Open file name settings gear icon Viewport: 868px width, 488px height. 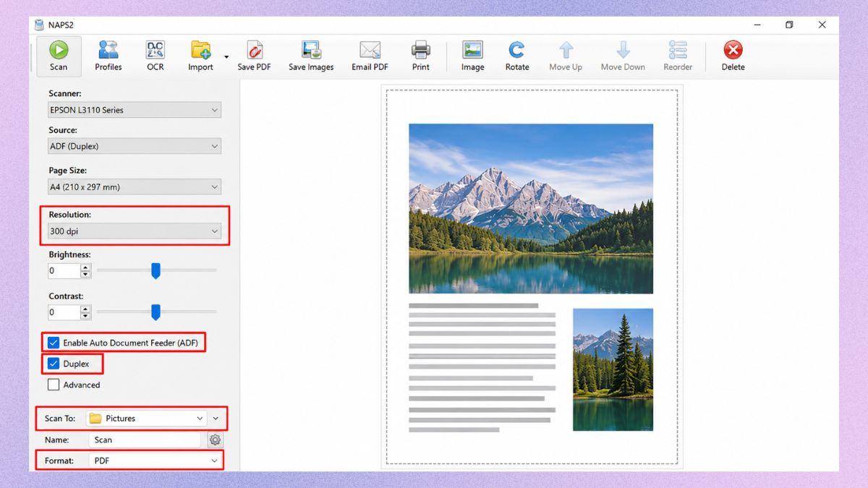[215, 440]
